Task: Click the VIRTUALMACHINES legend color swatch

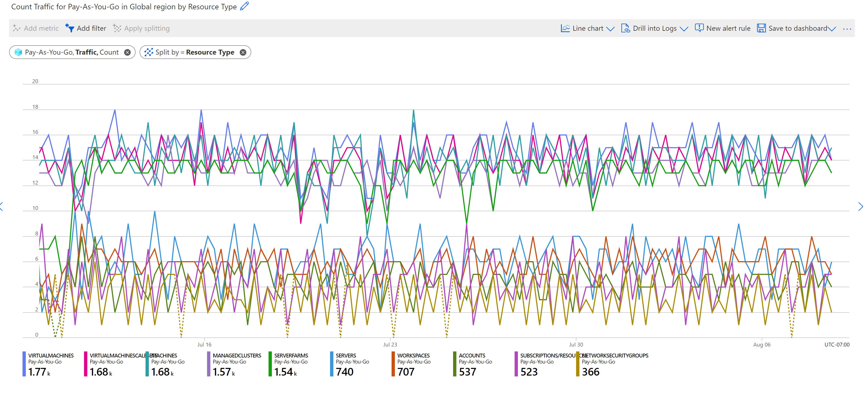Action: coord(24,364)
